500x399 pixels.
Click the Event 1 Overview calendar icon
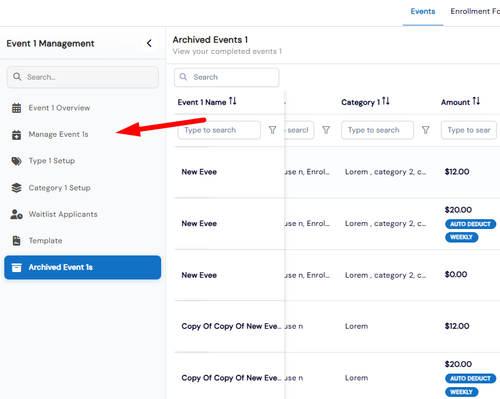point(16,108)
